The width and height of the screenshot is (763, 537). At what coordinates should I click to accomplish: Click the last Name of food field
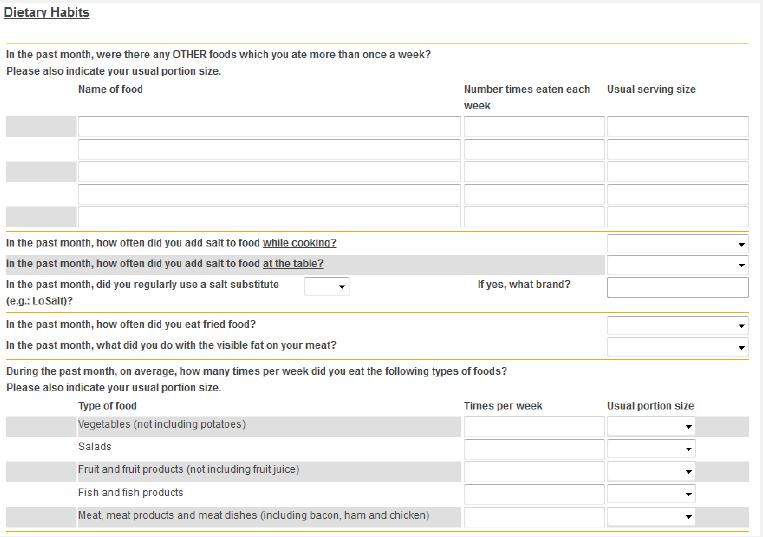[x=269, y=216]
